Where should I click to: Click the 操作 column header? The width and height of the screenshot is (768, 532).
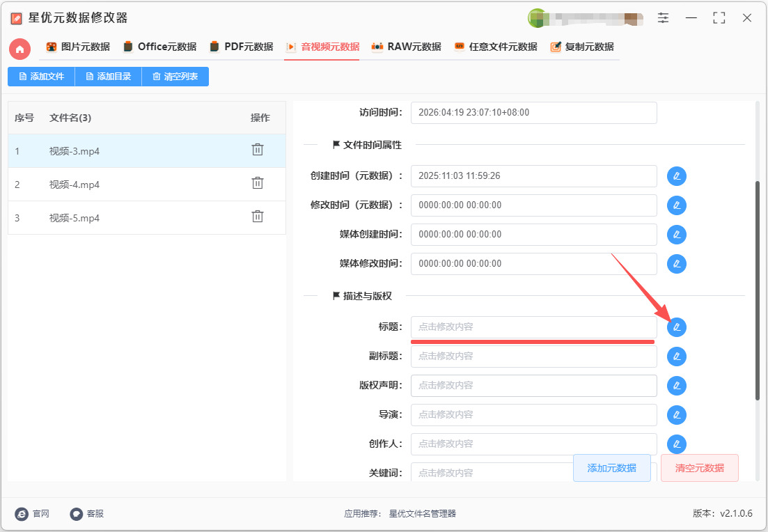[x=260, y=118]
